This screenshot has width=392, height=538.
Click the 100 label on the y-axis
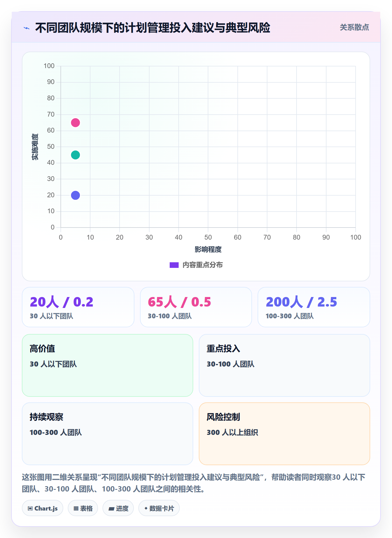[49, 66]
